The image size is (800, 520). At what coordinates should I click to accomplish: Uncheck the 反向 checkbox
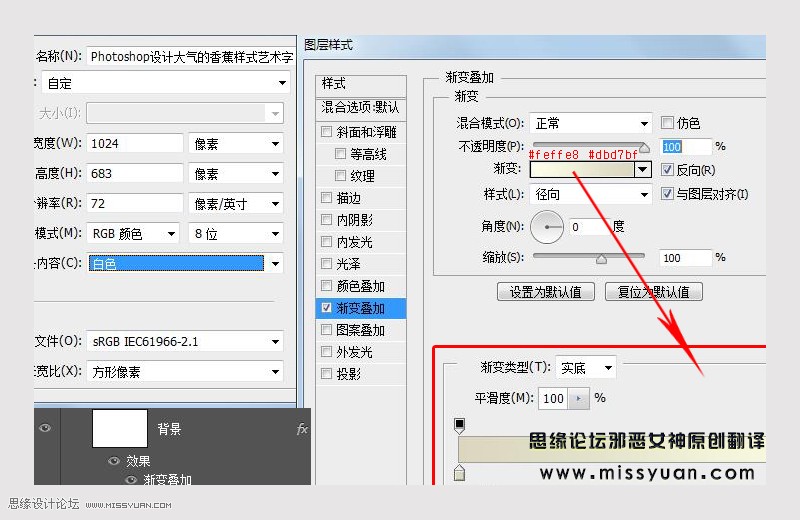(666, 169)
